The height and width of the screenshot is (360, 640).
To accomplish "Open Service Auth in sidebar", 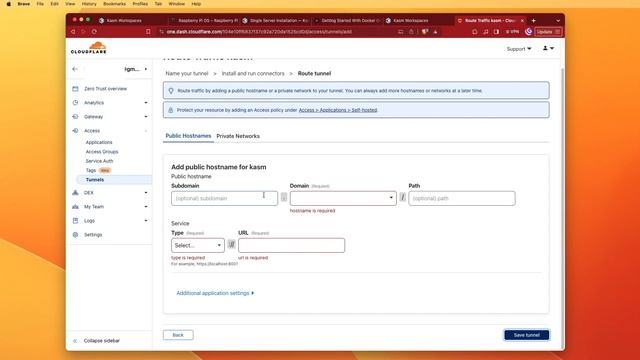I will coord(99,161).
